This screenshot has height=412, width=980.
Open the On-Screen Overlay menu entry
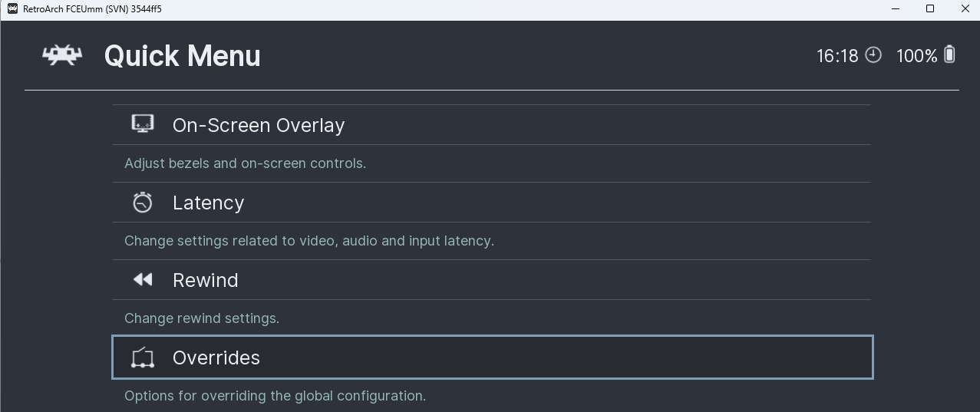tap(259, 125)
